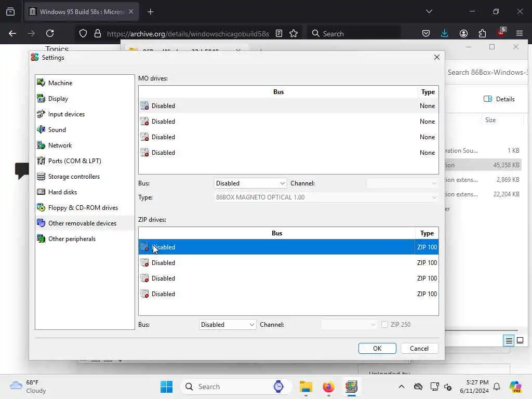Open the Machine settings category
Image resolution: width=532 pixels, height=399 pixels.
click(x=85, y=83)
